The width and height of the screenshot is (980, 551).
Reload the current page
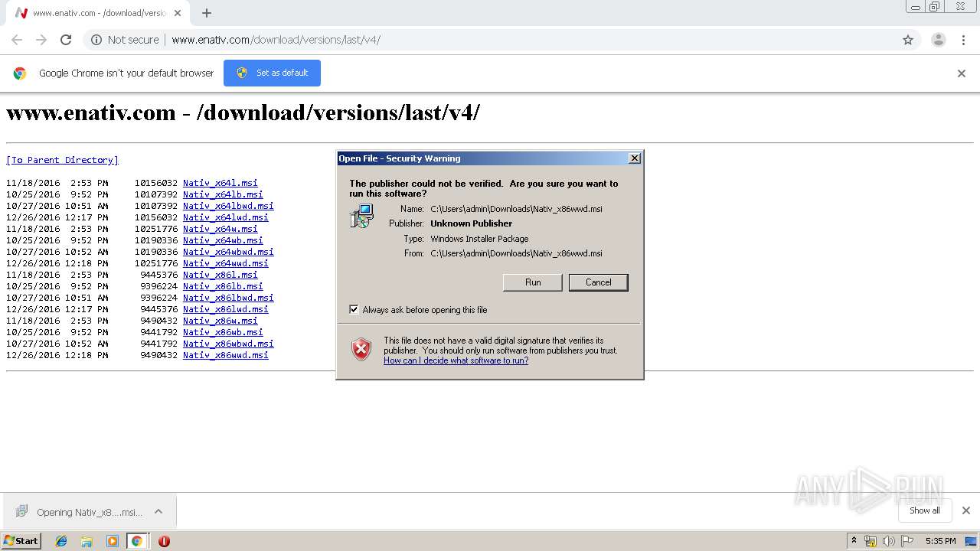pyautogui.click(x=66, y=40)
